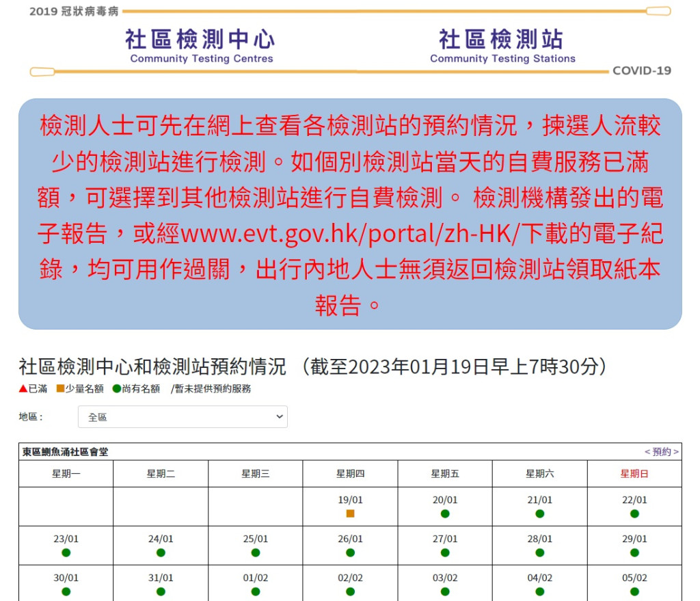Open the 地區 district dropdown showing 全區
Image resolution: width=700 pixels, height=601 pixels.
tap(183, 417)
